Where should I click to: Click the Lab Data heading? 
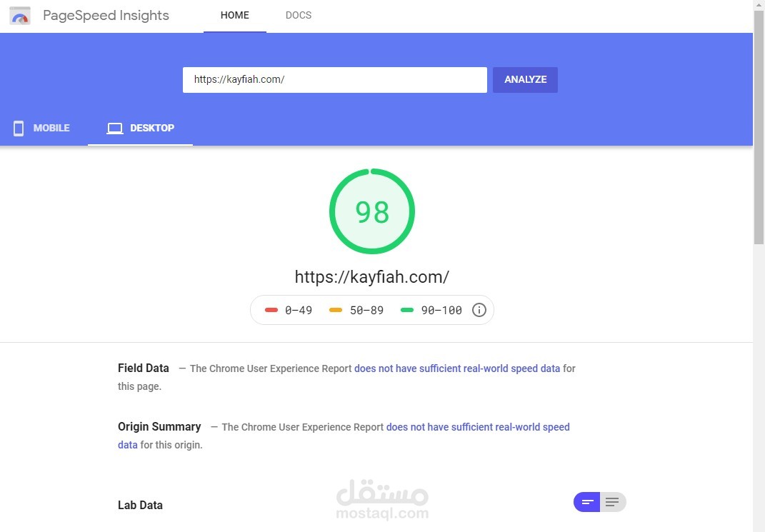[x=140, y=505]
